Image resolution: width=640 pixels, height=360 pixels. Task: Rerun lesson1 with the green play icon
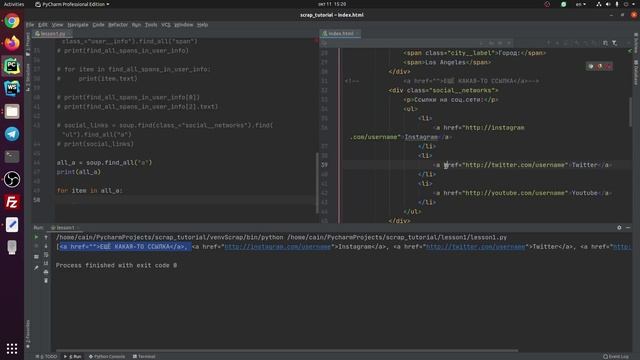[x=36, y=237]
